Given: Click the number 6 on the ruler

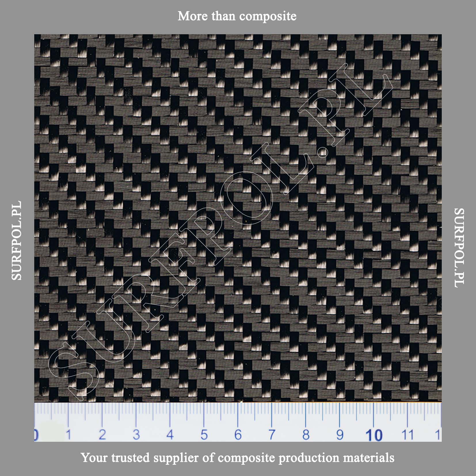Looking at the screenshot, I should (238, 435).
